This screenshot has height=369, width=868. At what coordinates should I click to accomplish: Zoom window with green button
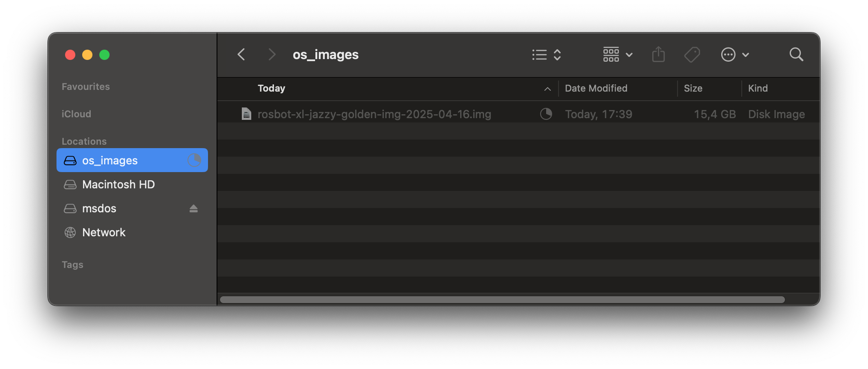(x=104, y=55)
